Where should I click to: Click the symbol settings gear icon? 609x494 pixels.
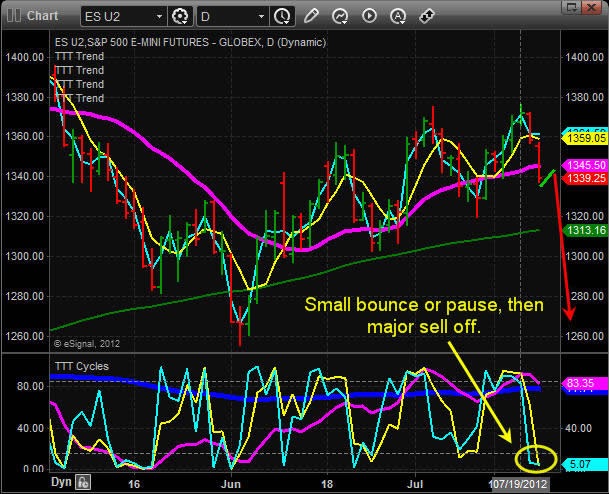point(180,16)
